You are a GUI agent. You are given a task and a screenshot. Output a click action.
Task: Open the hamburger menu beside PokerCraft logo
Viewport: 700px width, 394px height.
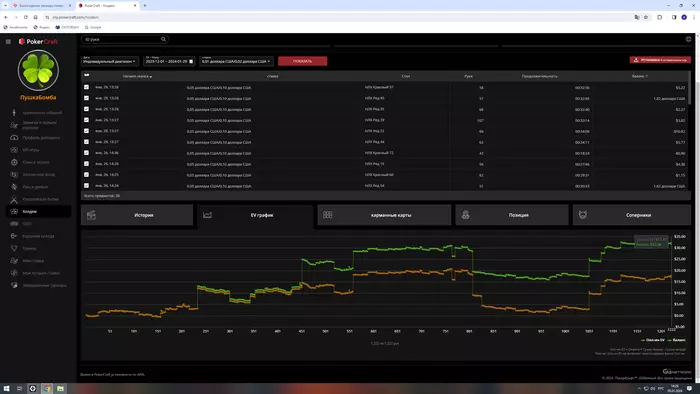coord(8,41)
